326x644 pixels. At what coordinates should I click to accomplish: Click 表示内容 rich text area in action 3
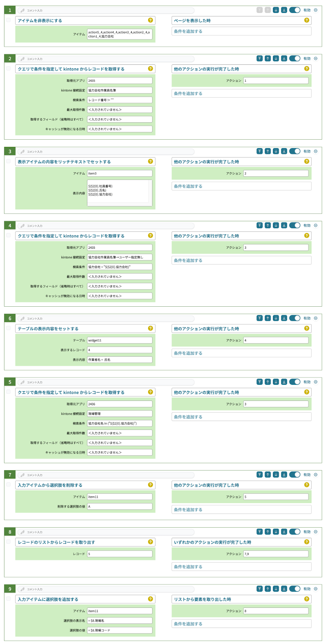[120, 193]
